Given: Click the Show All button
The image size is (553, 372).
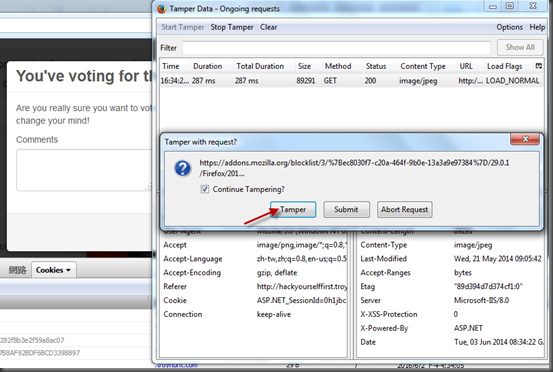Looking at the screenshot, I should (520, 47).
